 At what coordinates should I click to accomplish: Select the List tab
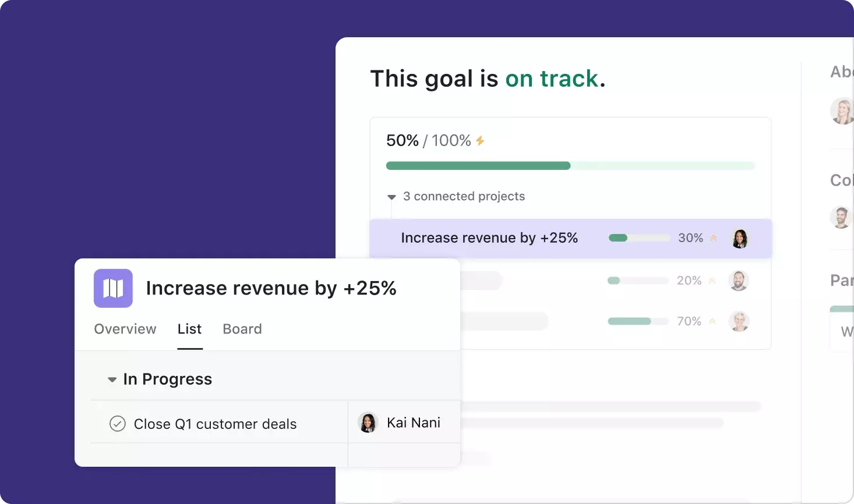(x=189, y=329)
